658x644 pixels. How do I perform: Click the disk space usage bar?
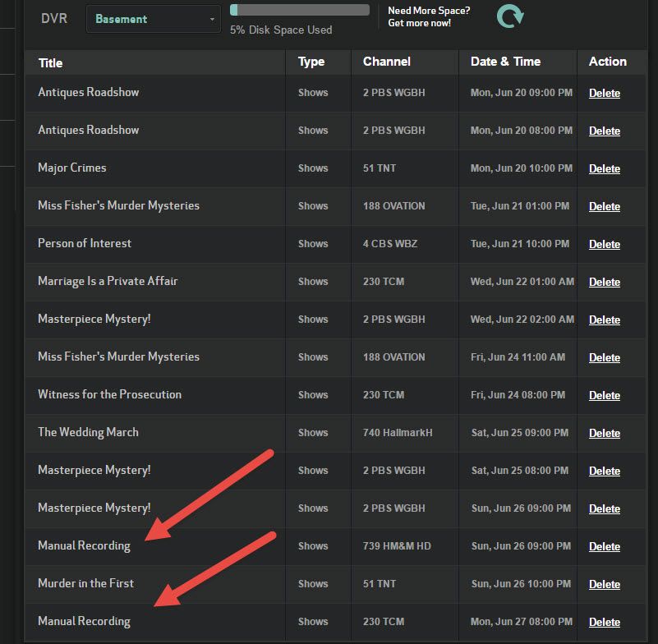tap(300, 10)
